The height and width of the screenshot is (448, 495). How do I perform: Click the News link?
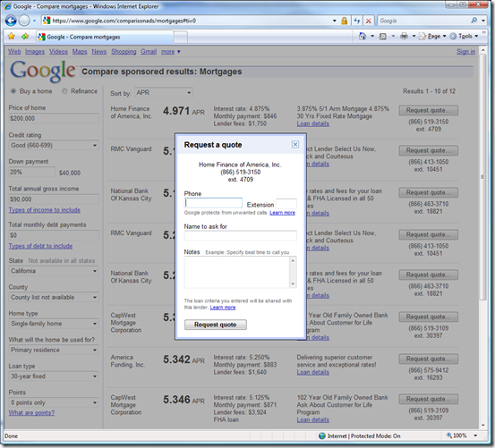pos(99,51)
